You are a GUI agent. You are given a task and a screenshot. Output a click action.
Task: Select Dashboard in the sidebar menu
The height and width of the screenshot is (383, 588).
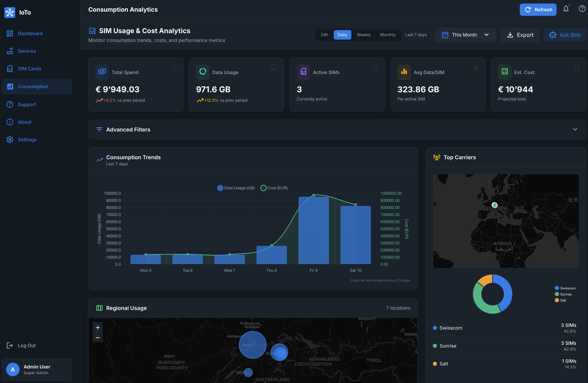(x=30, y=33)
